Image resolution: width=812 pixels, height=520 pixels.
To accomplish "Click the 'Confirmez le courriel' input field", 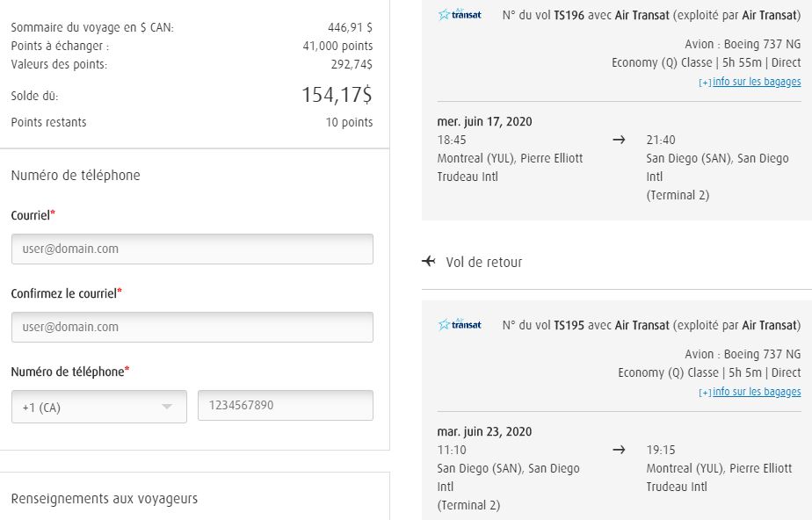I will 189,326.
